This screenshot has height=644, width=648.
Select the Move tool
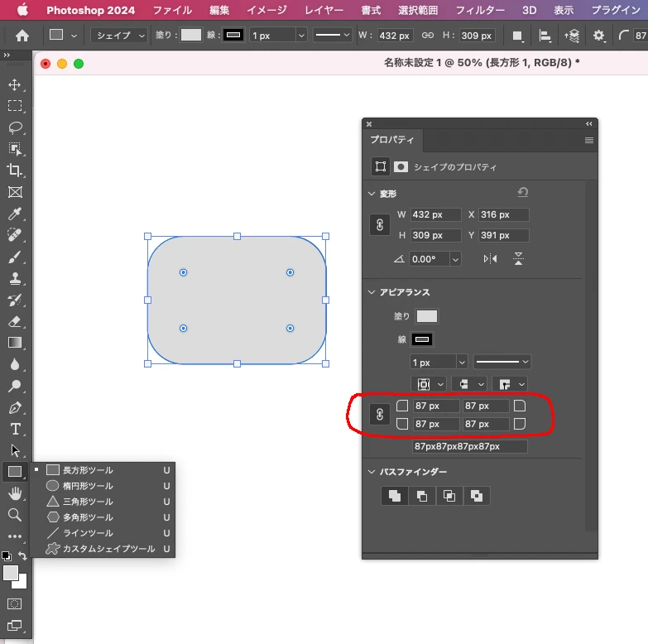tap(15, 84)
